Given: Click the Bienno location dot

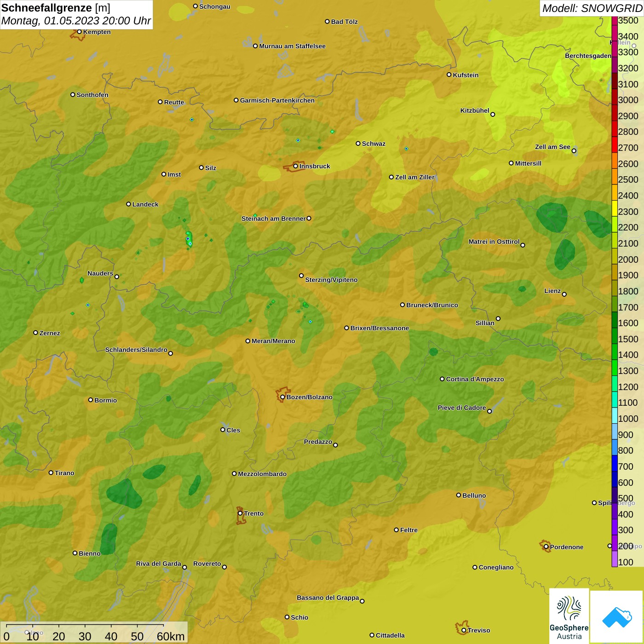Looking at the screenshot, I should point(75,553).
